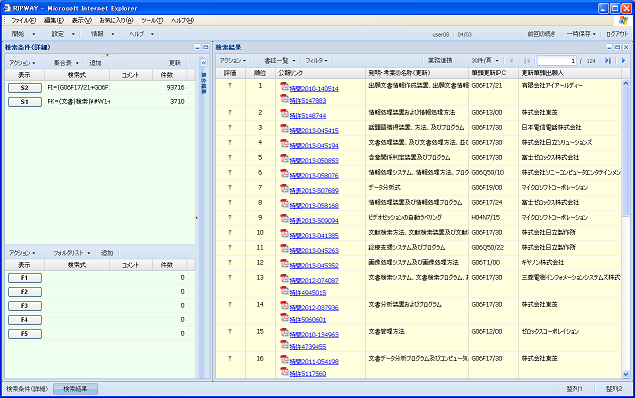Open PDF icon in result row 4
Viewport: 635px width, 398px height.
[284, 143]
